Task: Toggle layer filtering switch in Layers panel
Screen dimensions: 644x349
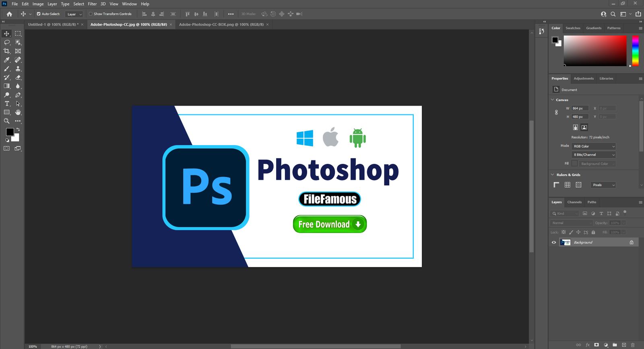Action: point(625,212)
